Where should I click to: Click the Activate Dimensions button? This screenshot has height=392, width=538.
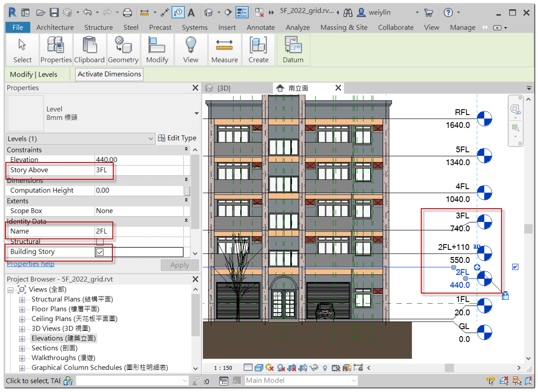109,74
